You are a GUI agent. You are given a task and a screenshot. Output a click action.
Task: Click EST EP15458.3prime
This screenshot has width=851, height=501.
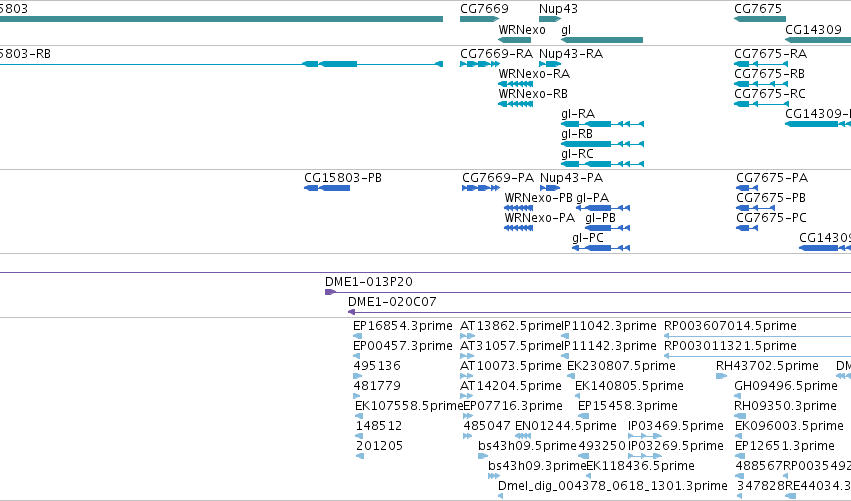point(627,407)
